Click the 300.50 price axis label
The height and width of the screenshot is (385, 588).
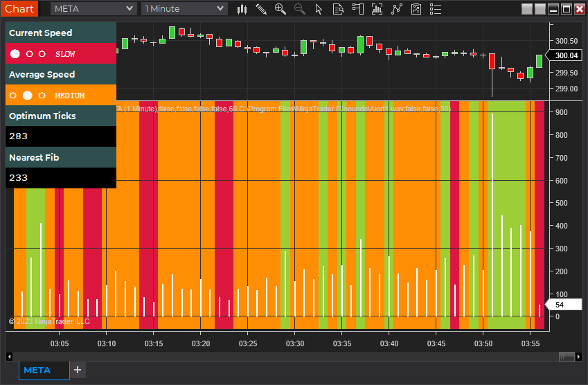coord(567,41)
